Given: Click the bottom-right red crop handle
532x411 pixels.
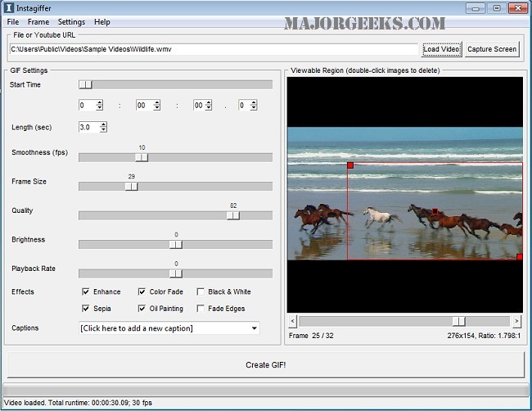Looking at the screenshot, I should point(520,257).
